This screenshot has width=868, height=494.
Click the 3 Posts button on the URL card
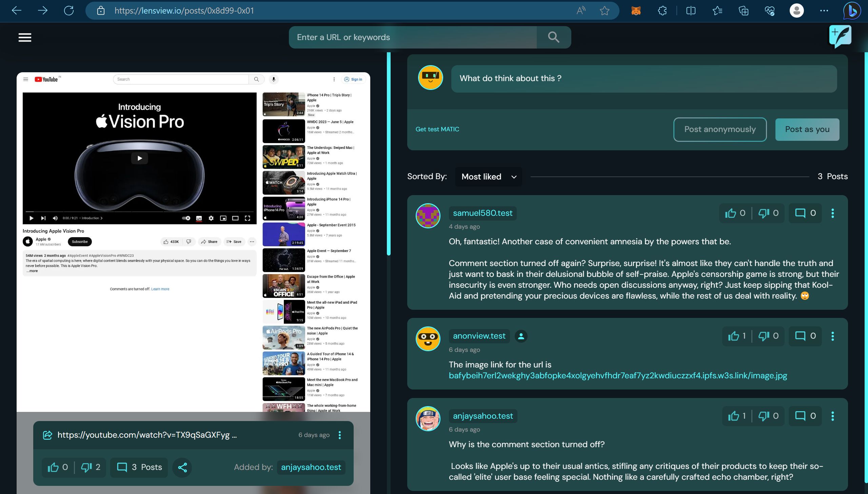coord(139,468)
